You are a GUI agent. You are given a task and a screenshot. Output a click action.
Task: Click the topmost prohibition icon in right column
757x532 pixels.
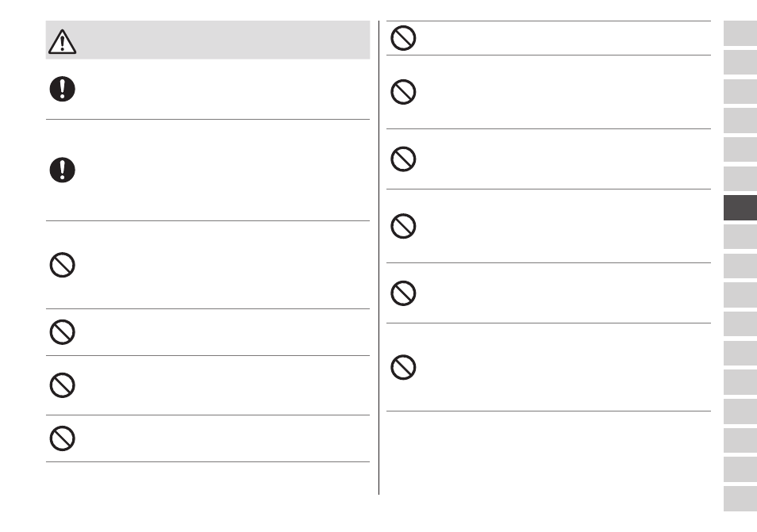point(403,38)
